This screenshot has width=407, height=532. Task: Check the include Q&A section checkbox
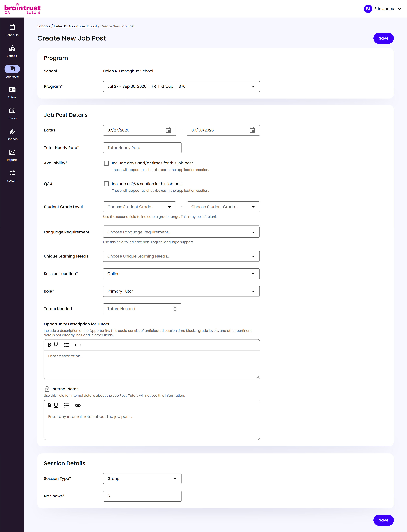106,184
